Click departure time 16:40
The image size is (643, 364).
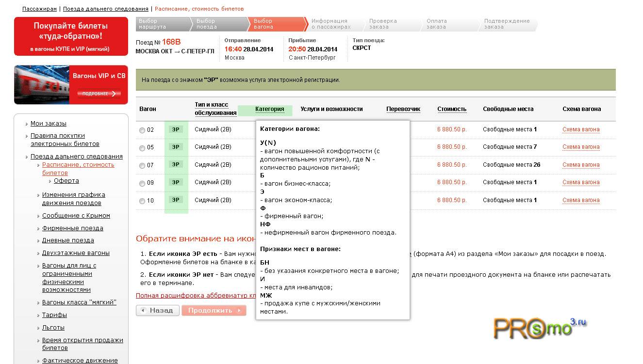point(233,49)
